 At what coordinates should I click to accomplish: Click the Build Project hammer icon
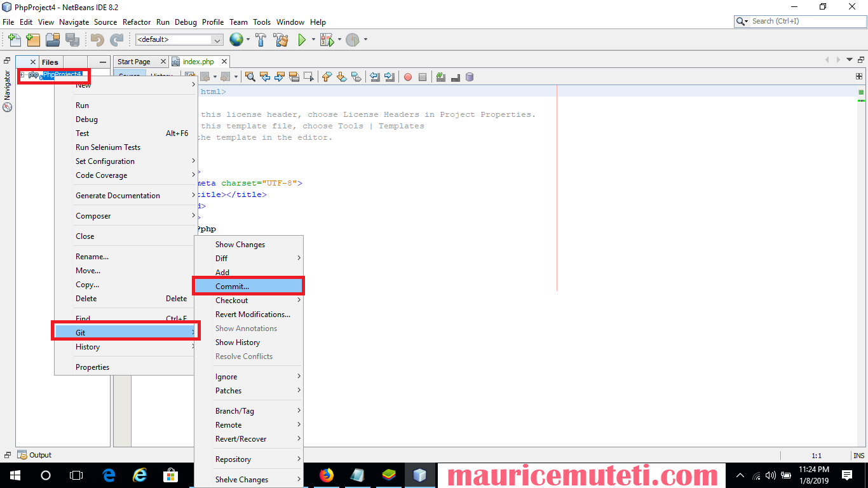[261, 40]
